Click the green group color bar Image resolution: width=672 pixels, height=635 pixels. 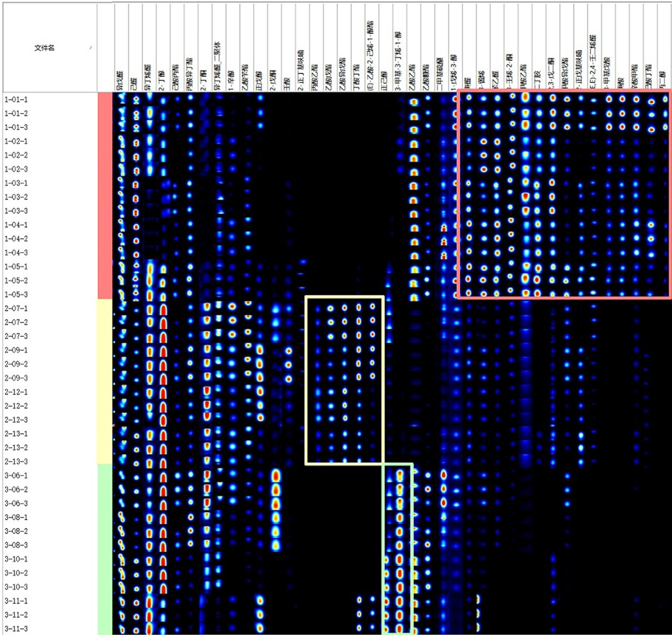[105, 548]
